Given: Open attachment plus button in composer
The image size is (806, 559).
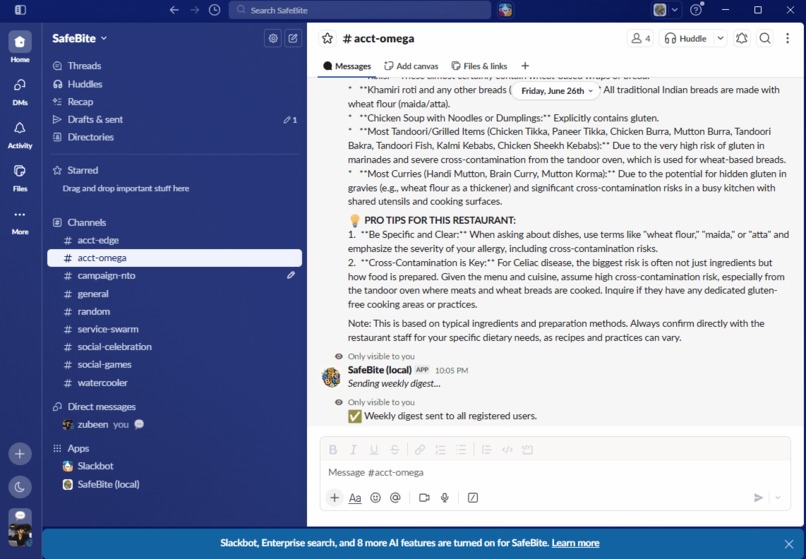Looking at the screenshot, I should (x=334, y=497).
